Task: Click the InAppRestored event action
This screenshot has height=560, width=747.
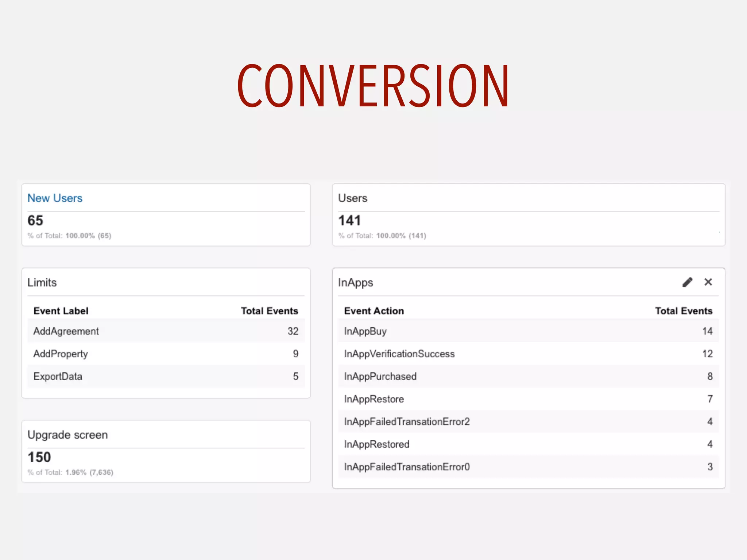Action: [x=376, y=444]
